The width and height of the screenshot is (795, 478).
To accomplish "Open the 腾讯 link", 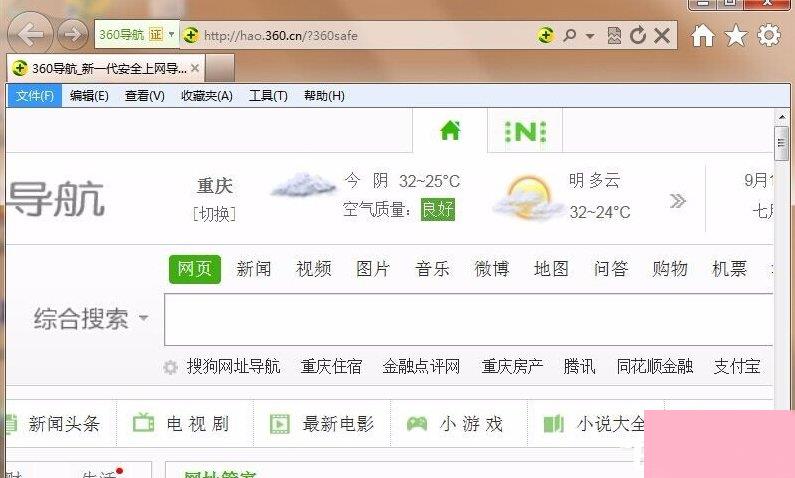I will (579, 366).
